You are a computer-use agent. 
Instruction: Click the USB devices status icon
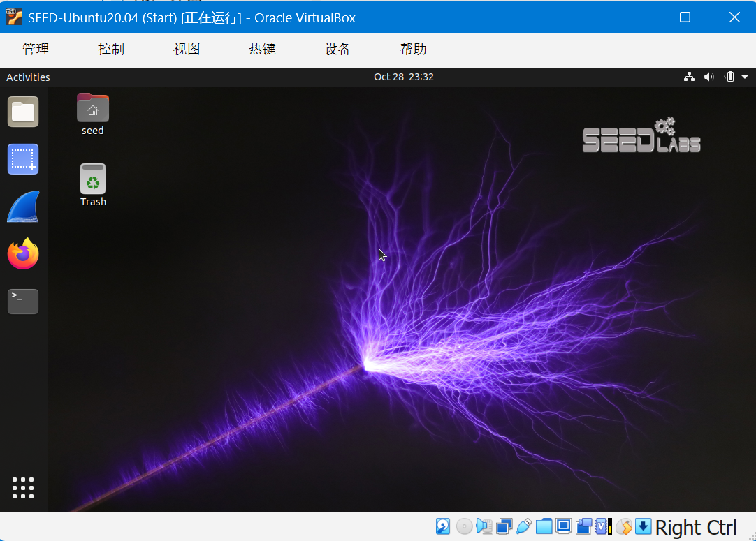point(524,526)
